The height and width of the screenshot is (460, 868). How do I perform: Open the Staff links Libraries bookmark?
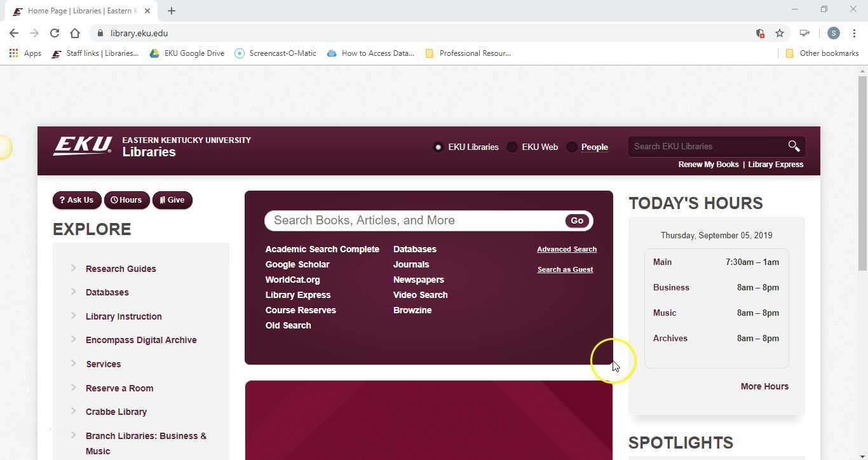click(95, 53)
